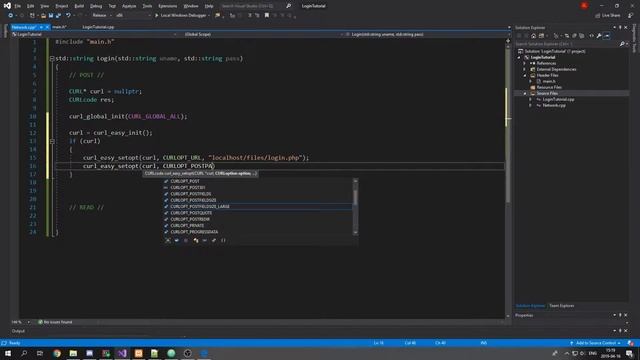Click the Solution Explorer Home icon

tap(533, 36)
